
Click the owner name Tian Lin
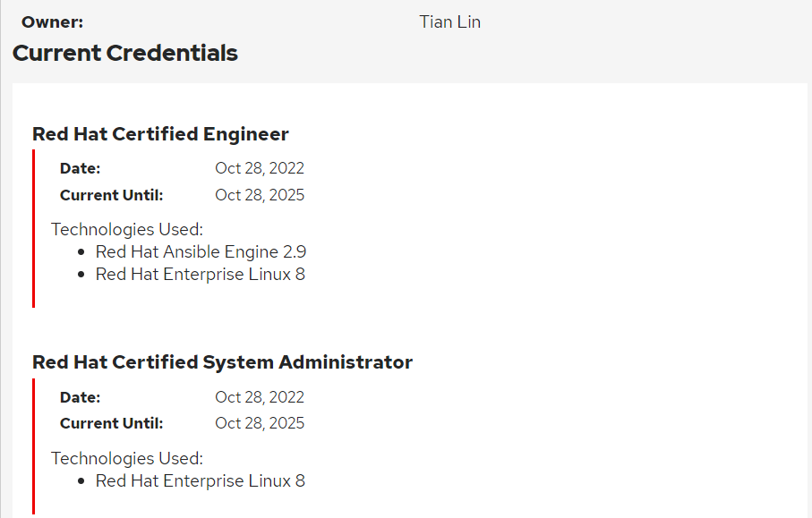click(449, 22)
